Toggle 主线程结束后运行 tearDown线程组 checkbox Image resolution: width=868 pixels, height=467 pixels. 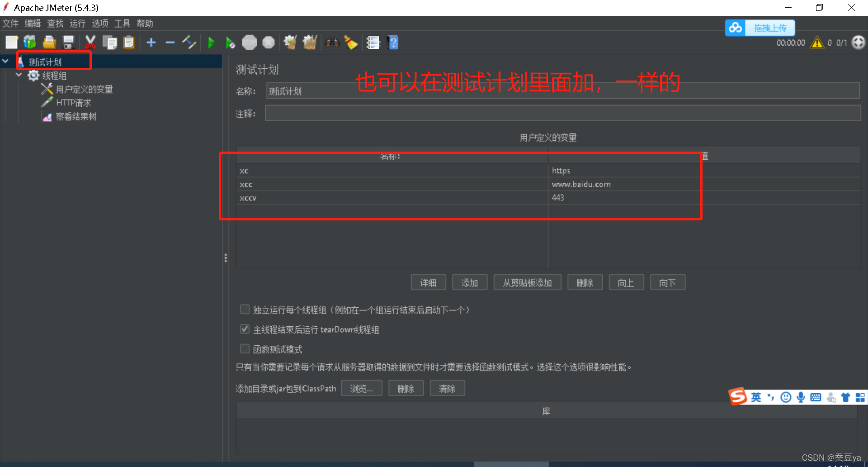click(x=245, y=329)
